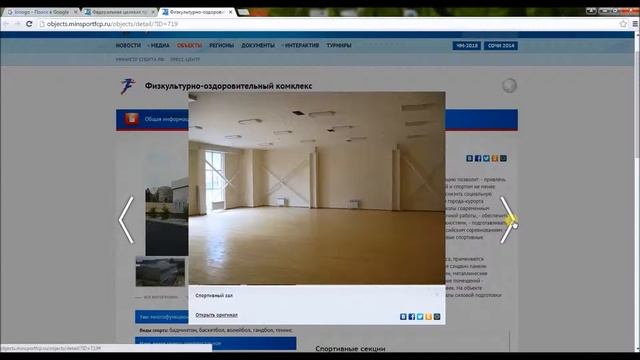
Task: Open the 'Интерактив' menu item
Action: (x=301, y=45)
